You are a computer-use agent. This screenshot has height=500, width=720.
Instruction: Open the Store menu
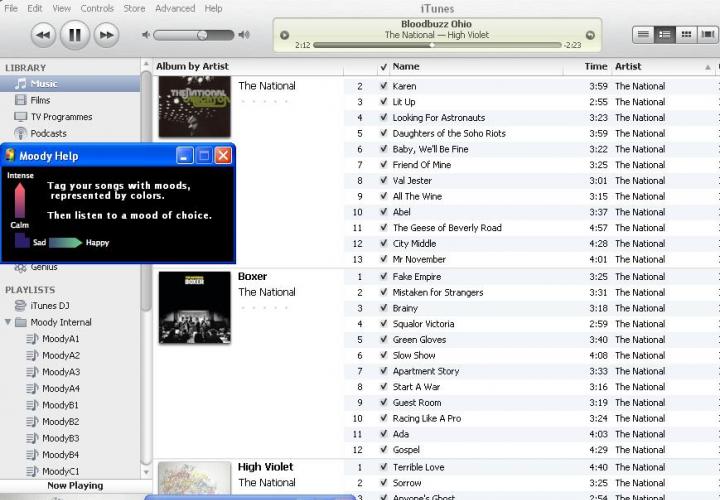point(134,8)
